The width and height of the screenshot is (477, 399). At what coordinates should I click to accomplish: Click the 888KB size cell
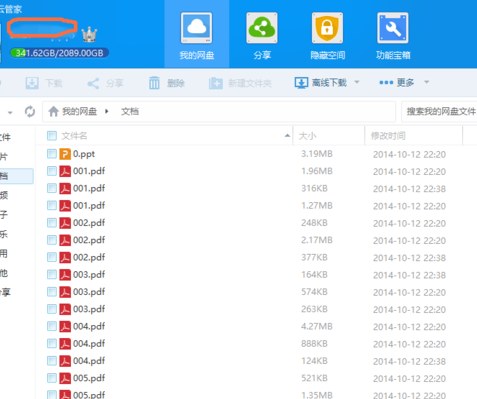click(x=314, y=344)
